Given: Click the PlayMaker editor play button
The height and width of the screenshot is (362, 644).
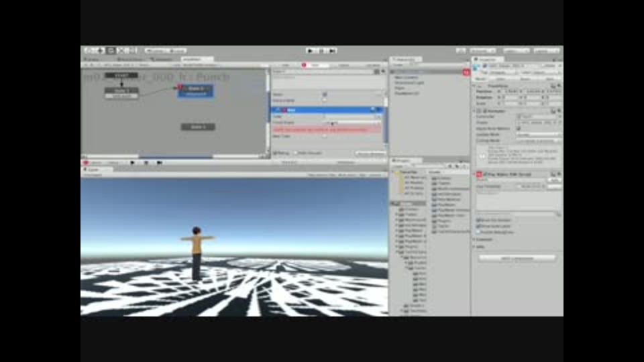Looking at the screenshot, I should 132,163.
